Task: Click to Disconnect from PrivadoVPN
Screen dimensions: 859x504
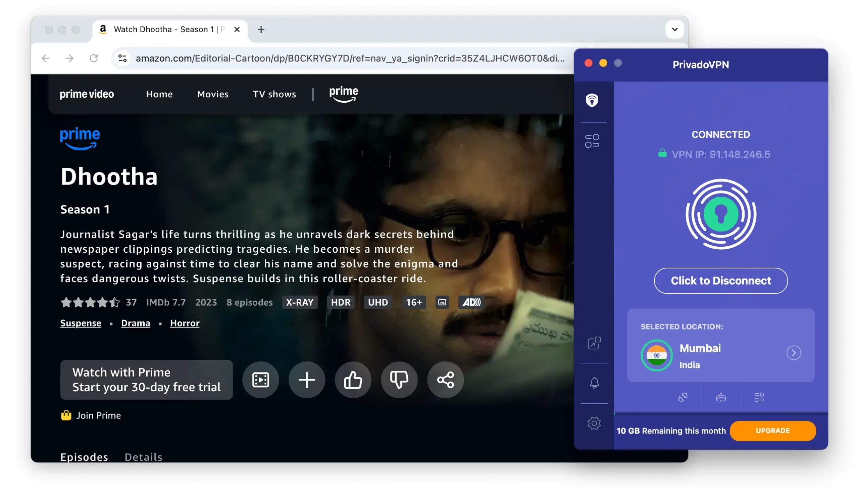Action: (720, 280)
